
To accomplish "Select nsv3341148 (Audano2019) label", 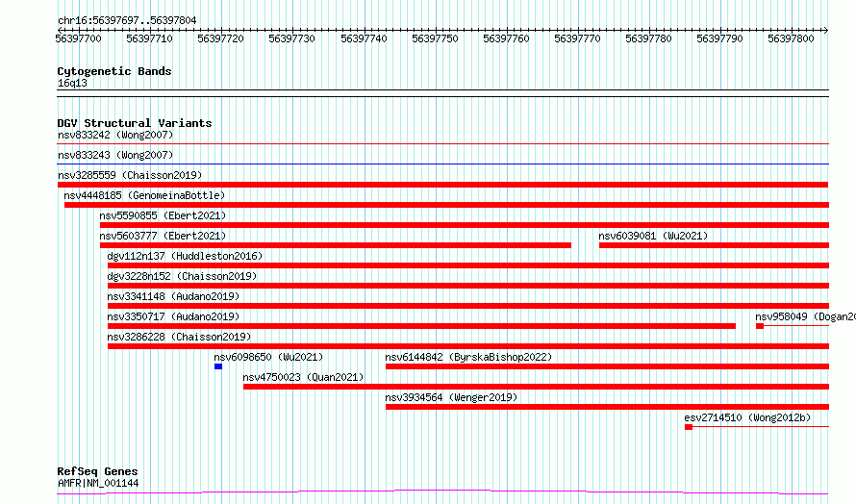I will 173,296.
